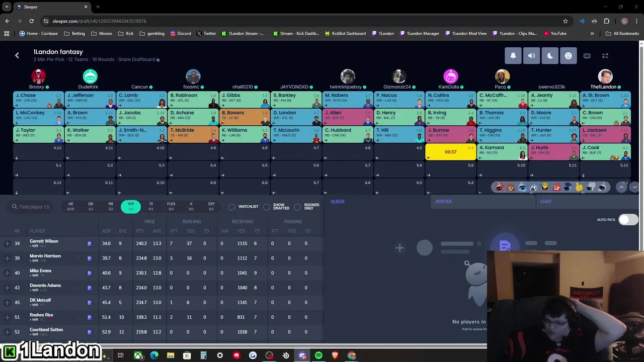Filter players by DEF
Screen dimensions: 644x362
[x=211, y=206]
